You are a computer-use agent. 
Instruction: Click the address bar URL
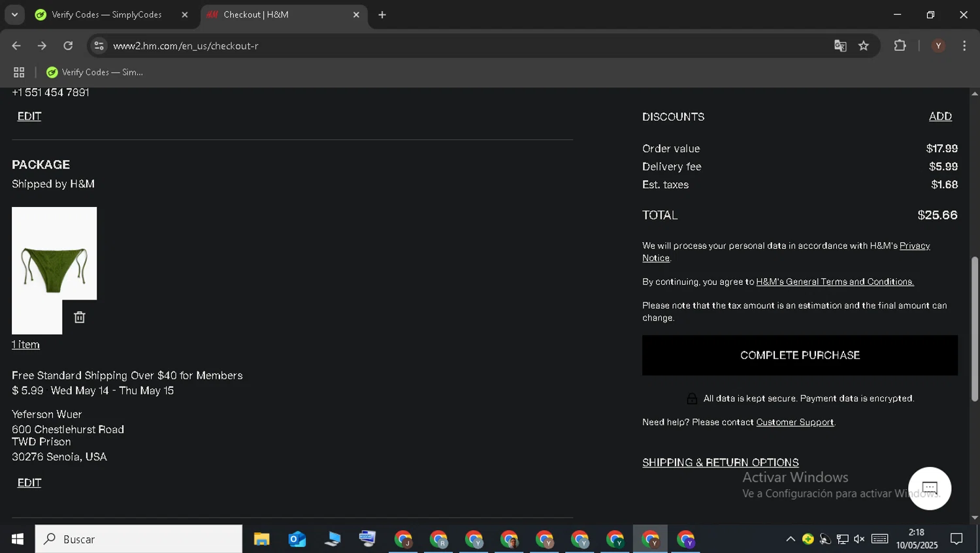coord(186,46)
